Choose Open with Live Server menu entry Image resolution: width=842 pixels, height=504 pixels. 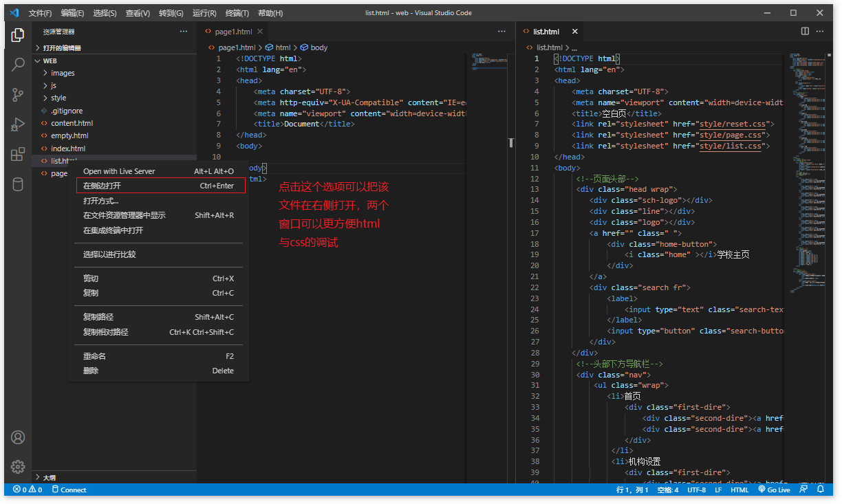click(119, 171)
